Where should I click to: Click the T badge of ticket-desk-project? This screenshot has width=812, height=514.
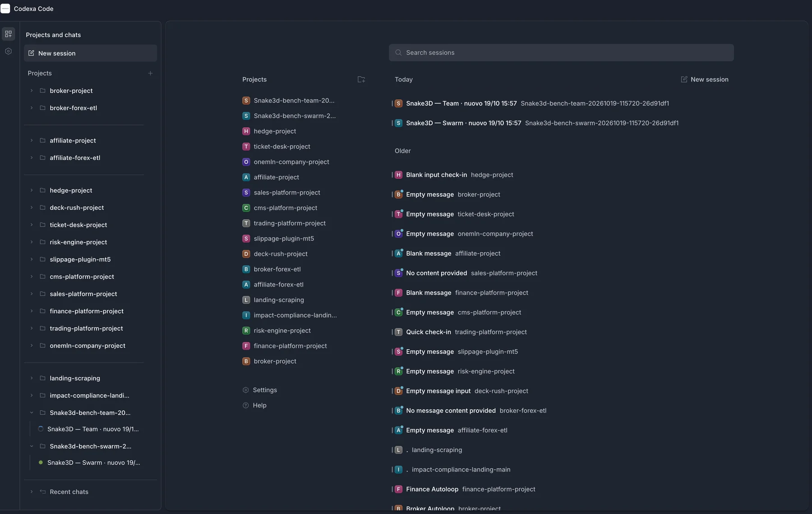pos(246,147)
